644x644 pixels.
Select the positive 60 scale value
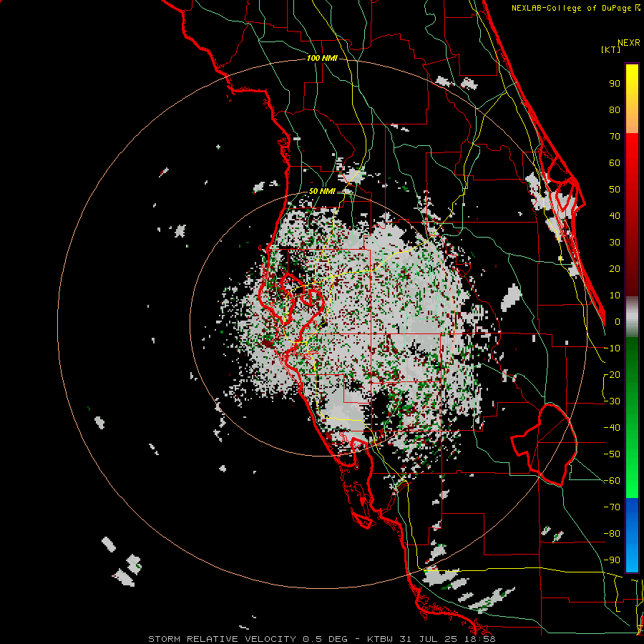pyautogui.click(x=615, y=162)
